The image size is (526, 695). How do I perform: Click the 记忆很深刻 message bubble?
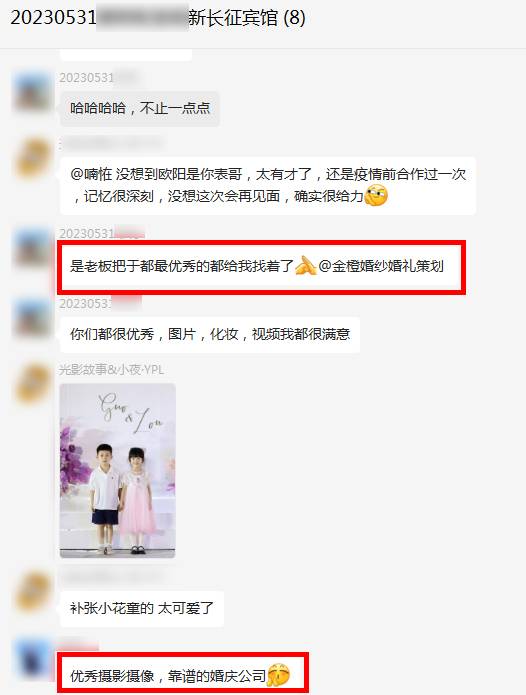268,186
